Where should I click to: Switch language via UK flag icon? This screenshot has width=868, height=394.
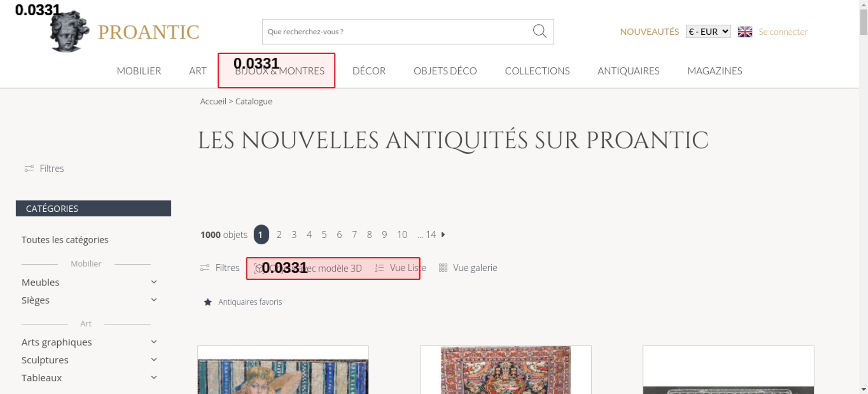point(745,32)
